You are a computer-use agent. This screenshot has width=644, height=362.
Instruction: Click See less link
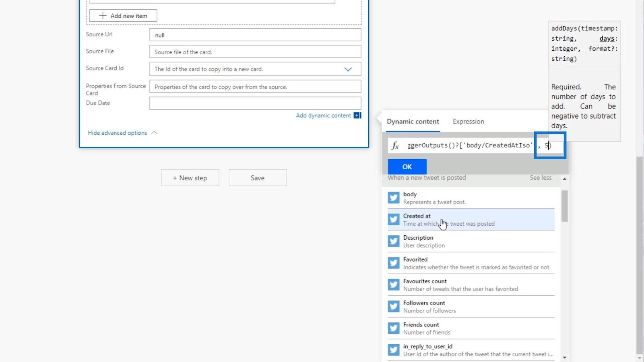click(541, 178)
